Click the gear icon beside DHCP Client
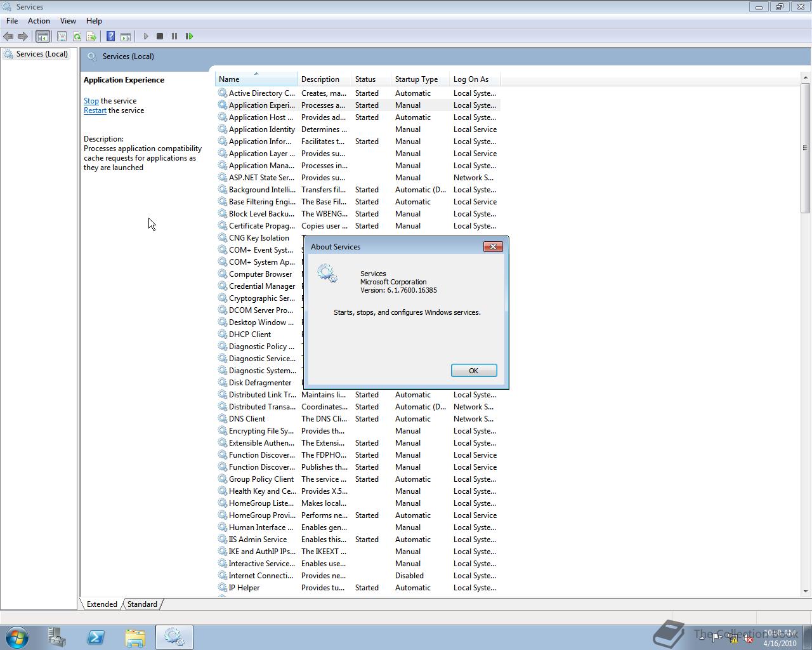This screenshot has height=650, width=812. [223, 334]
